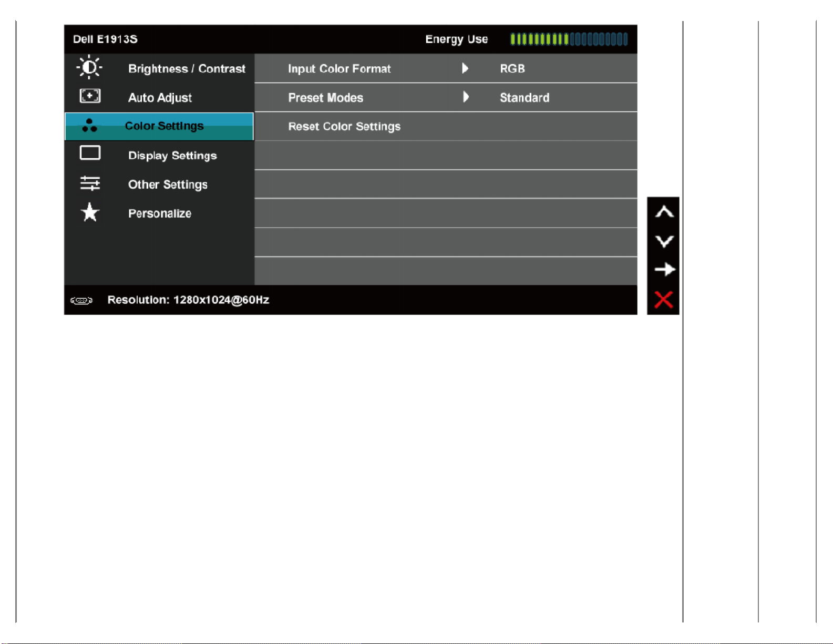
Task: Expand the Preset Modes arrow
Action: pyautogui.click(x=466, y=97)
